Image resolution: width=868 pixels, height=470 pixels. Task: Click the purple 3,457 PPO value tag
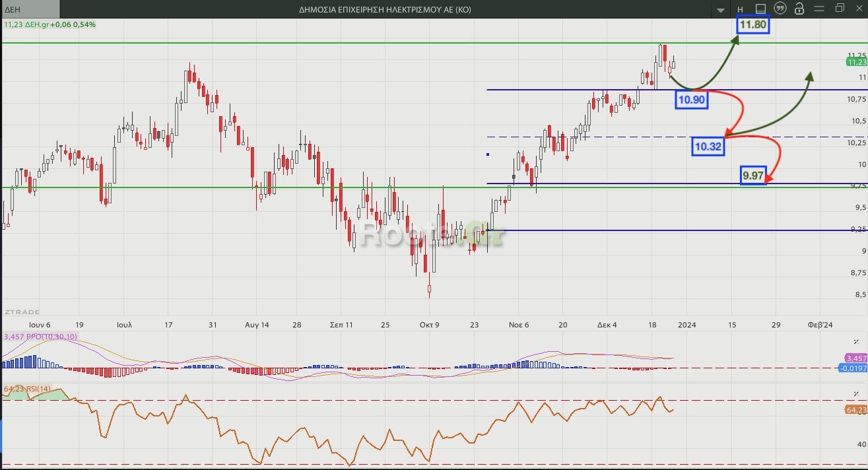(856, 357)
